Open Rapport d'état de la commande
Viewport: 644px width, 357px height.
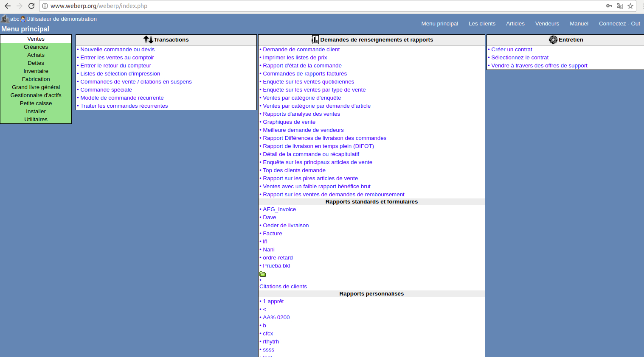302,65
